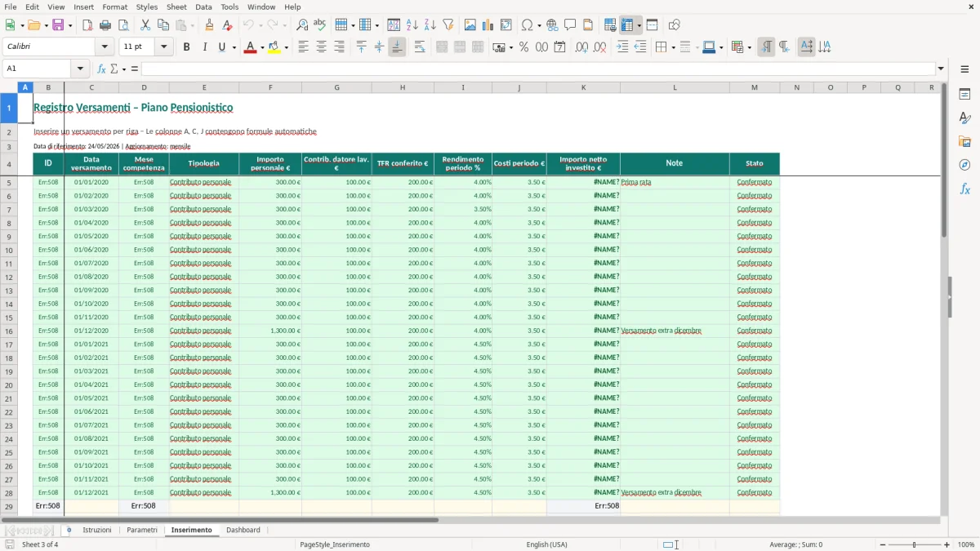Click column header K
The height and width of the screenshot is (551, 980).
tap(583, 87)
